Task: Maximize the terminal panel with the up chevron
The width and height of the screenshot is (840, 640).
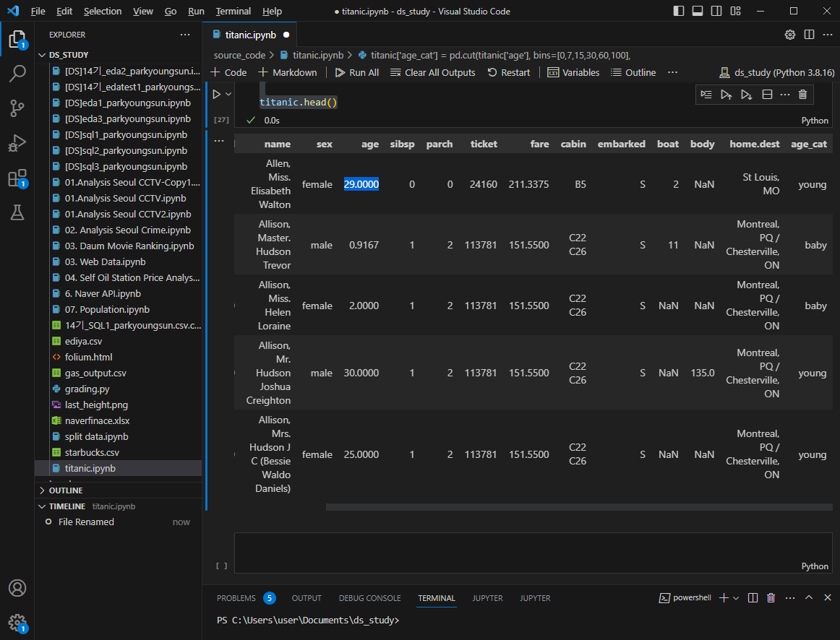Action: click(809, 597)
